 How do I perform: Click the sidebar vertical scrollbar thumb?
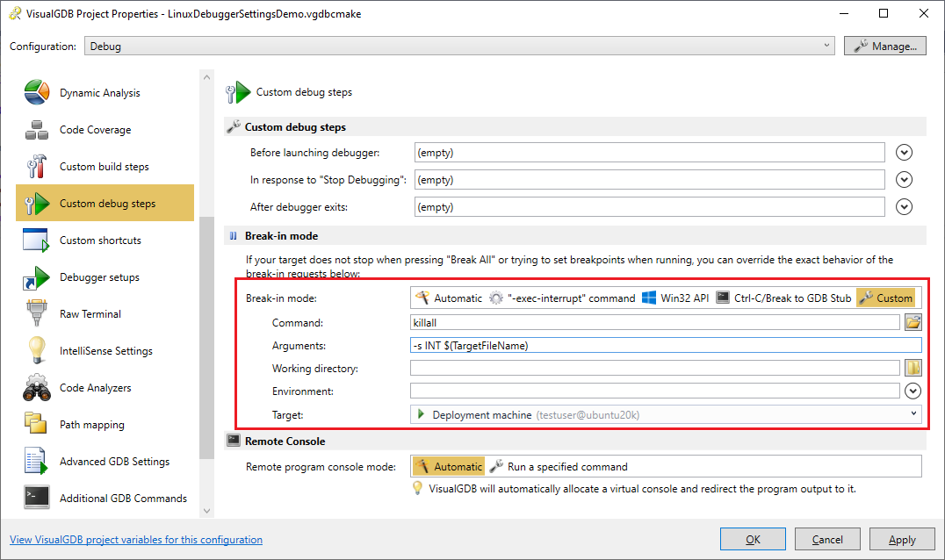(x=206, y=337)
